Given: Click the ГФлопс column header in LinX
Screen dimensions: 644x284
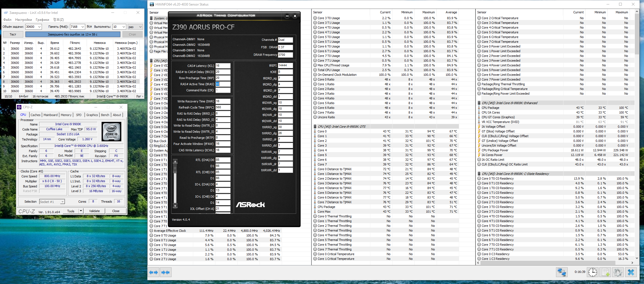Looking at the screenshot, I should [75, 43].
